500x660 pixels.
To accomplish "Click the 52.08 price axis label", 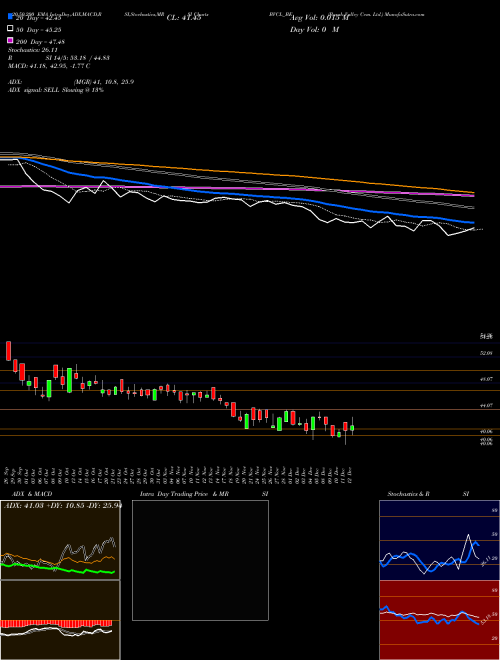I will pyautogui.click(x=486, y=353).
